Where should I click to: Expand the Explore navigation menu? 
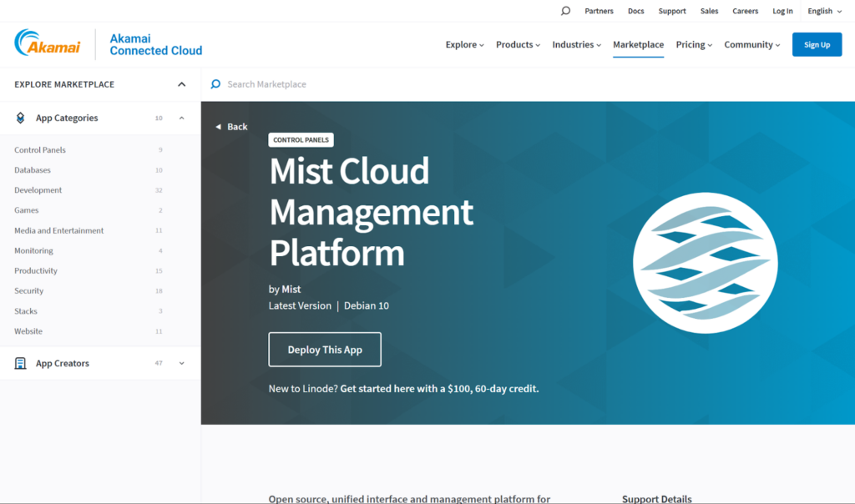pos(464,45)
